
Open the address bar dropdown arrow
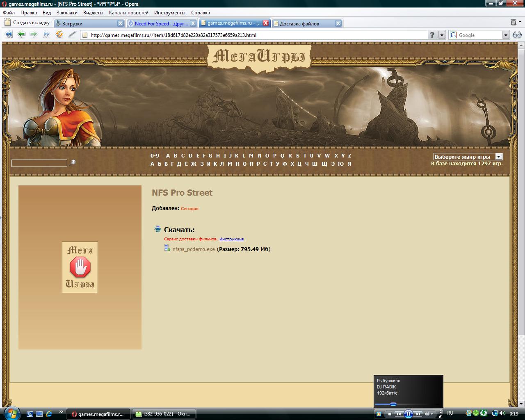click(x=442, y=35)
